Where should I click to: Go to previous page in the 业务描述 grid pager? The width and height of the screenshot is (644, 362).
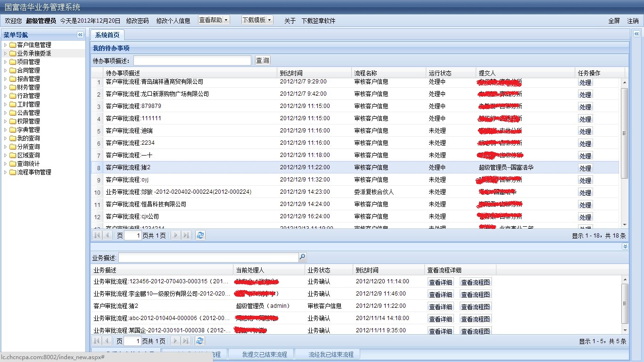tap(107, 341)
